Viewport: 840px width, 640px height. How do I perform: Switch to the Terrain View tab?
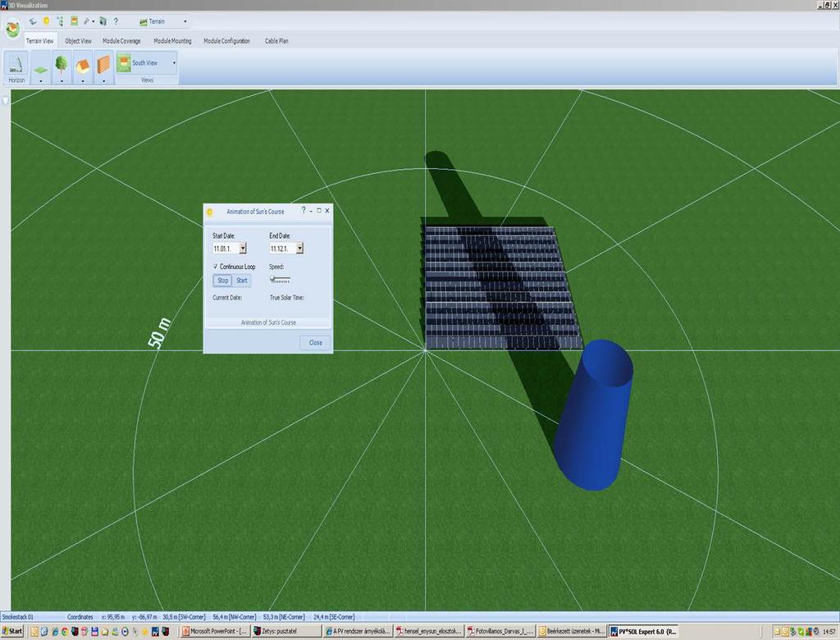tap(40, 41)
